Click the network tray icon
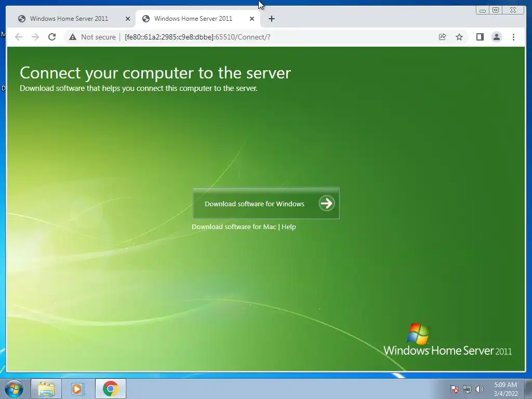Image resolution: width=532 pixels, height=399 pixels. [x=467, y=389]
